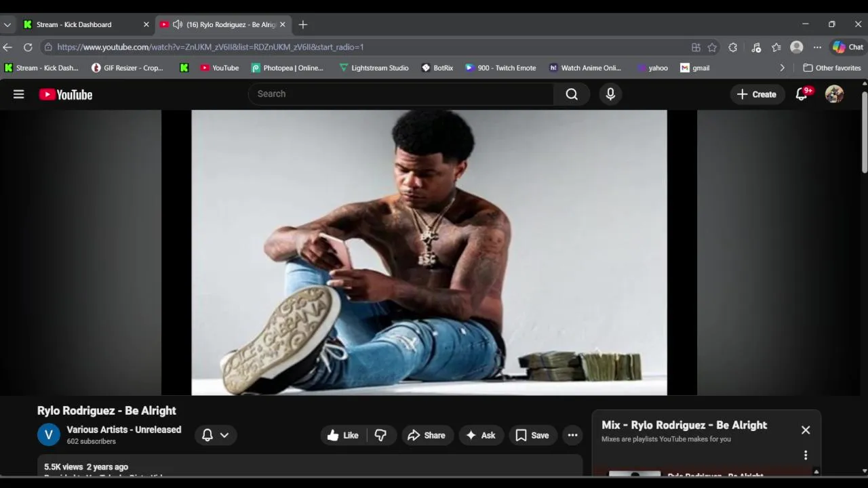This screenshot has height=488, width=868.
Task: Open Lightstream Studio bookmark
Action: (x=374, y=68)
